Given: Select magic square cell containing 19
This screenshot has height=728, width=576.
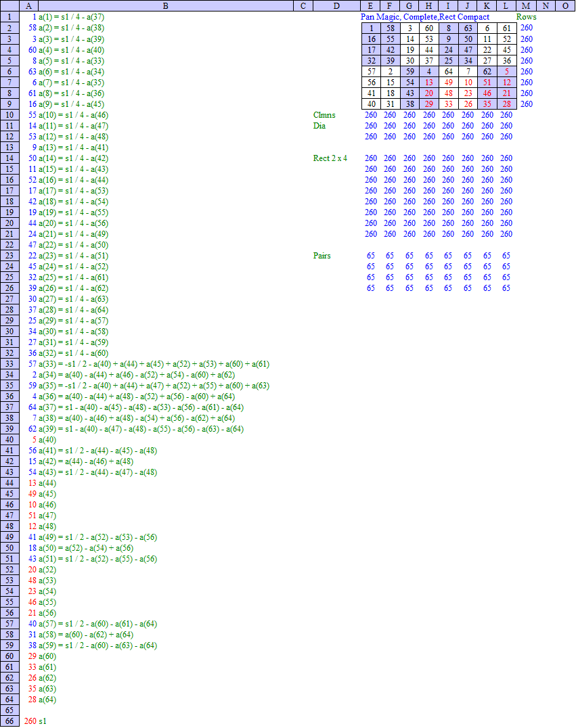Looking at the screenshot, I should point(409,50).
